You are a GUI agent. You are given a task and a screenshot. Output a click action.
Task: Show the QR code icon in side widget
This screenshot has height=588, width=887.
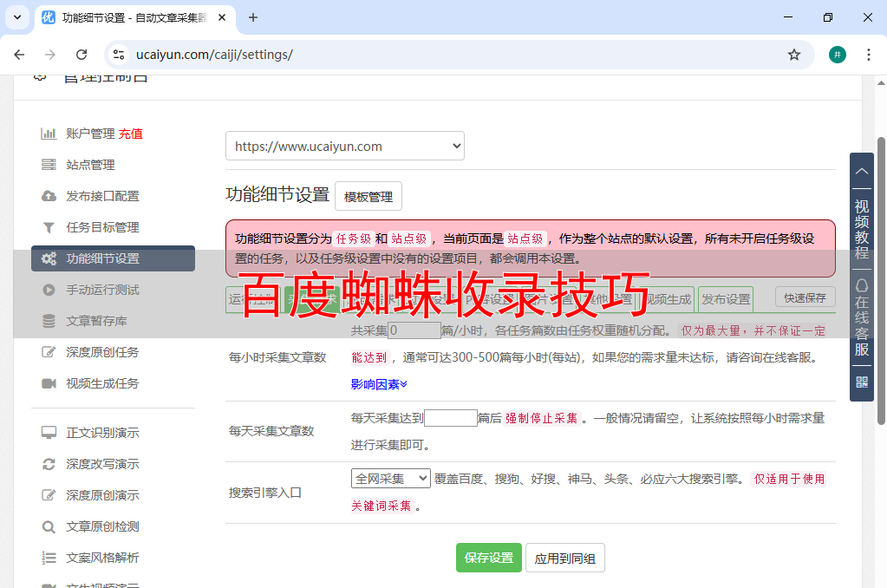pos(862,382)
